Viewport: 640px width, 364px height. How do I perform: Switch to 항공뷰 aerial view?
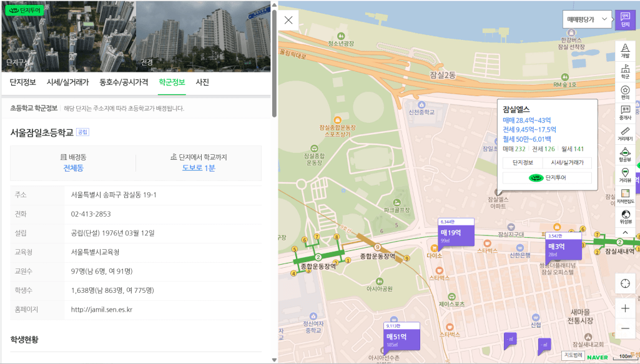point(625,155)
